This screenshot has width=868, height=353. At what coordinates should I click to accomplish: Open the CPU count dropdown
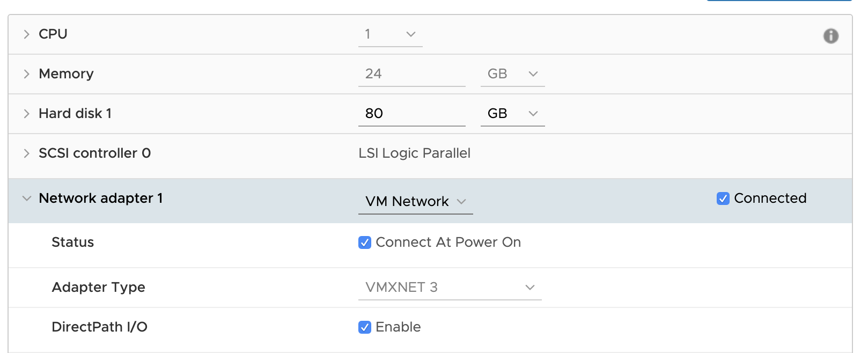click(390, 34)
